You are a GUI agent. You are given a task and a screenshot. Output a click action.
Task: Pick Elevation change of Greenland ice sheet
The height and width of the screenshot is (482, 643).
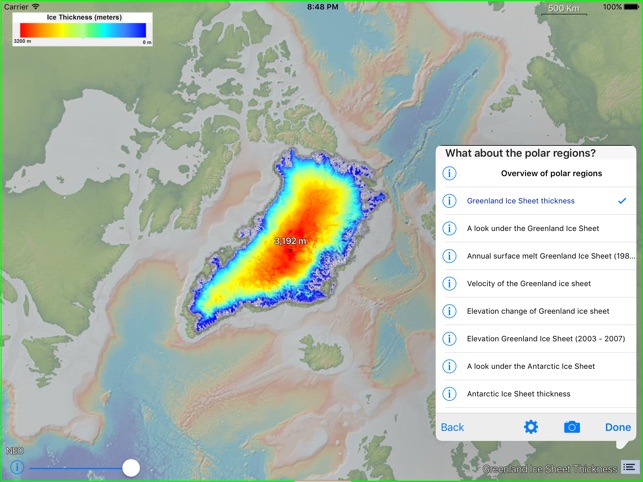(538, 311)
